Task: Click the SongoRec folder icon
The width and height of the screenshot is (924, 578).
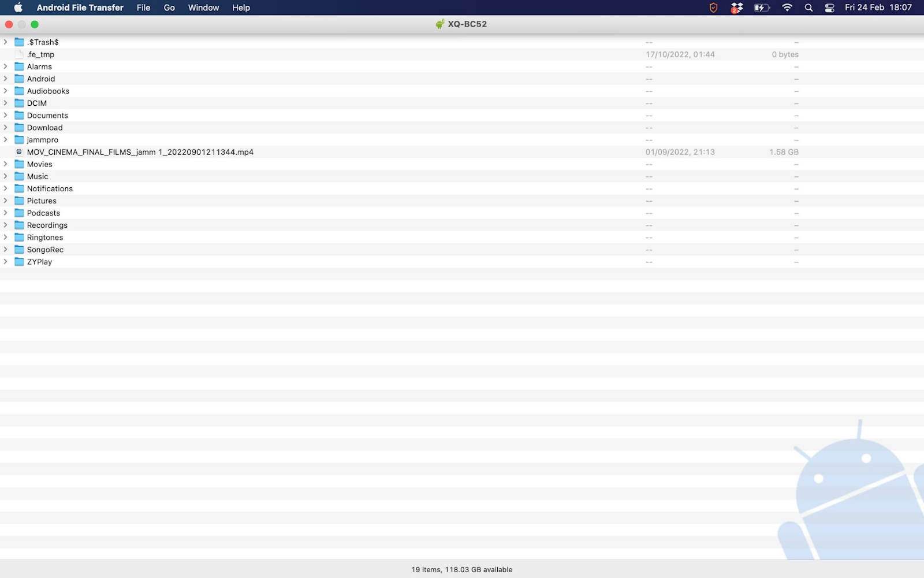Action: coord(19,249)
